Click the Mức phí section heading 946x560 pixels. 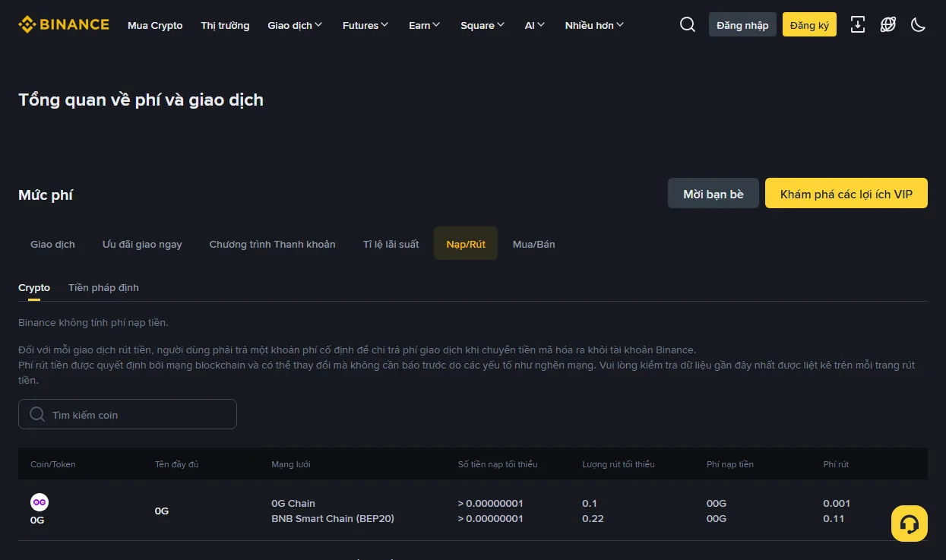[x=46, y=195]
